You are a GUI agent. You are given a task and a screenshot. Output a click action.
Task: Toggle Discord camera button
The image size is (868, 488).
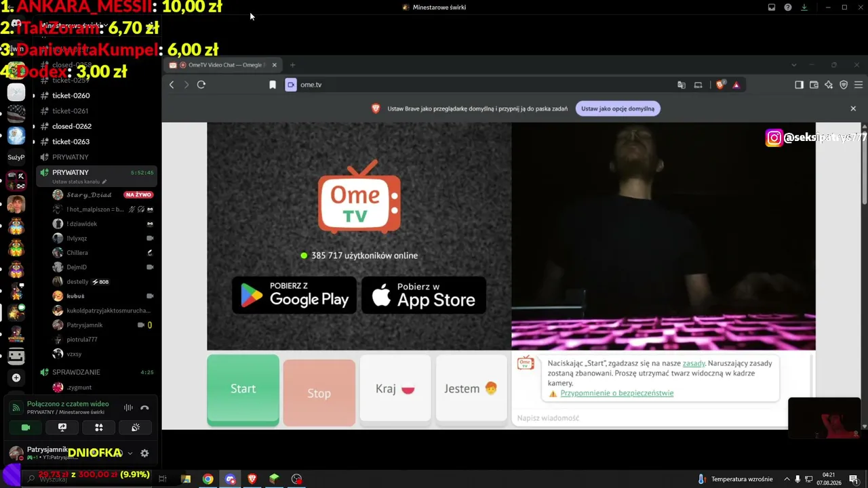click(x=26, y=428)
